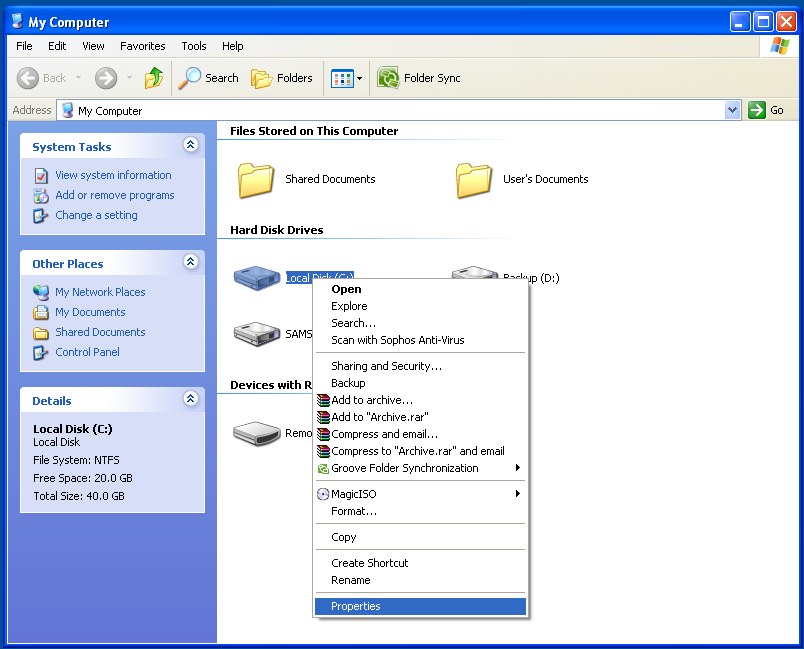Click the Forward navigation arrow icon

coord(106,78)
